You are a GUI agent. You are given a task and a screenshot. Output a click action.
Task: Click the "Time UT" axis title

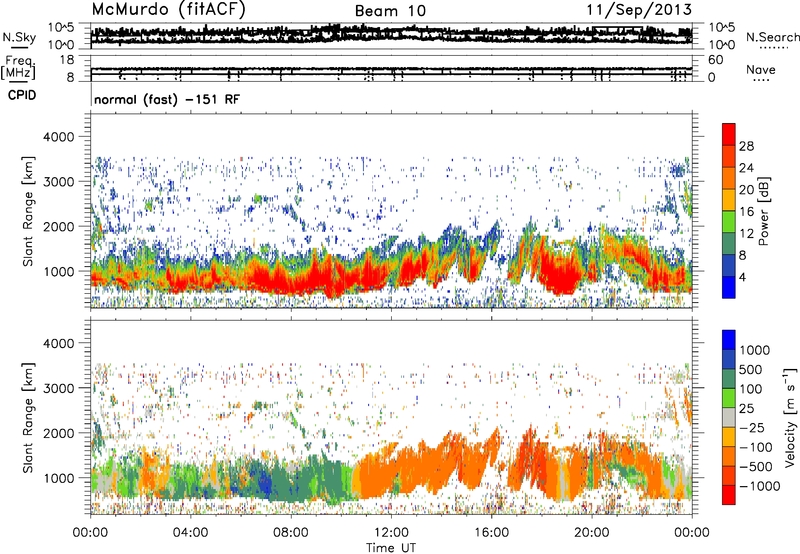coord(391,548)
